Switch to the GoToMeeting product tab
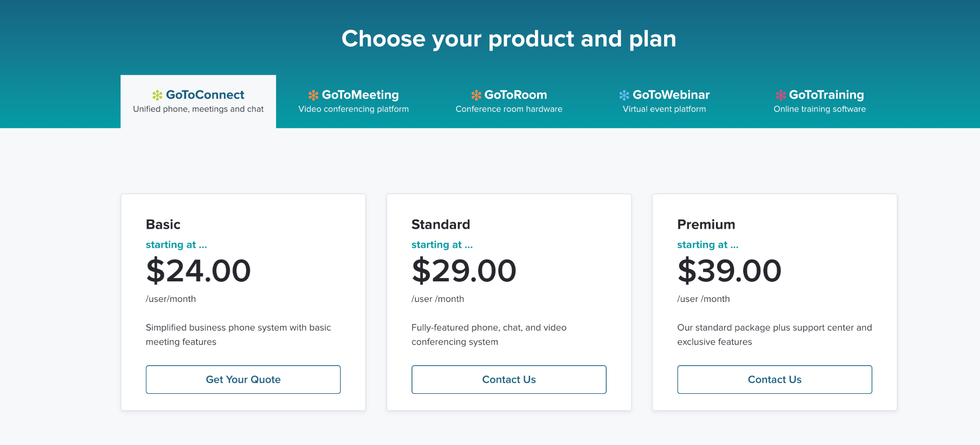The image size is (980, 445). pyautogui.click(x=354, y=101)
